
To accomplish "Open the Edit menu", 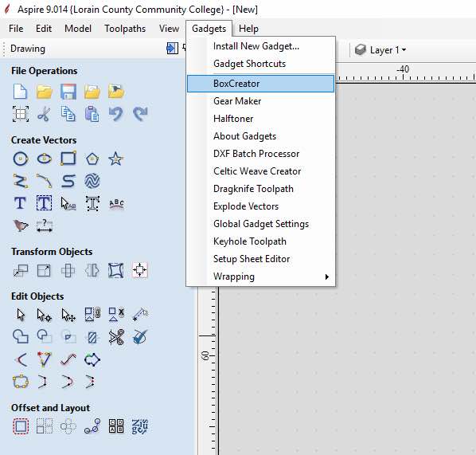I will tap(44, 29).
